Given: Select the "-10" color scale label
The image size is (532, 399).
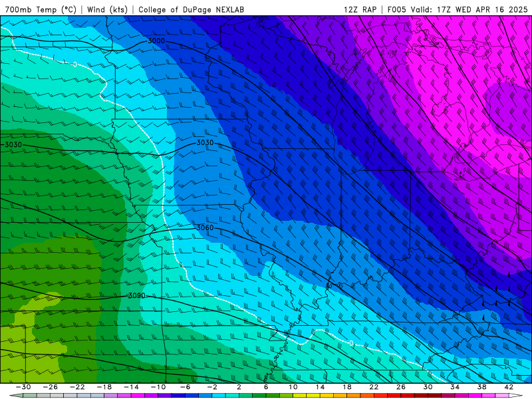Looking at the screenshot, I should (158, 387).
